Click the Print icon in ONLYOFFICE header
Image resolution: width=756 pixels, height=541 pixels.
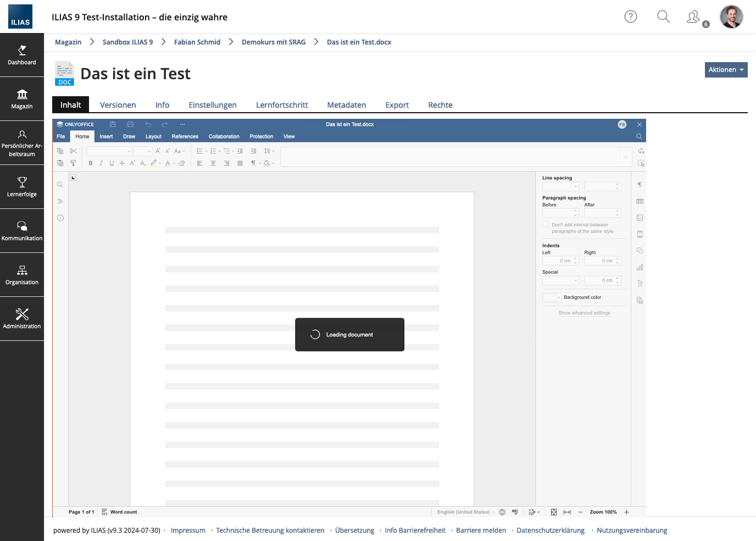(x=130, y=124)
